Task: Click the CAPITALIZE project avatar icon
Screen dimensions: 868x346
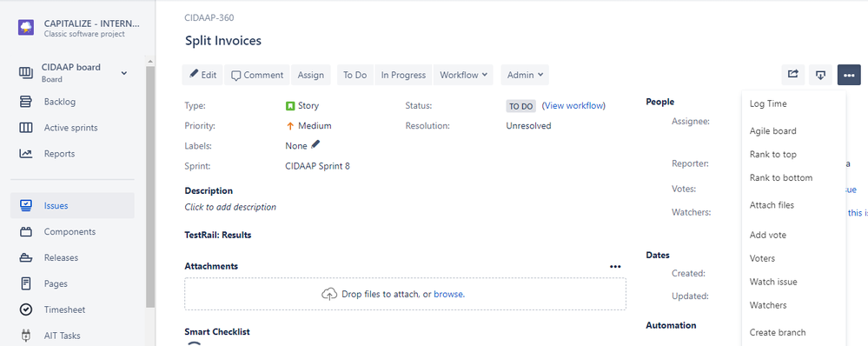Action: point(26,28)
